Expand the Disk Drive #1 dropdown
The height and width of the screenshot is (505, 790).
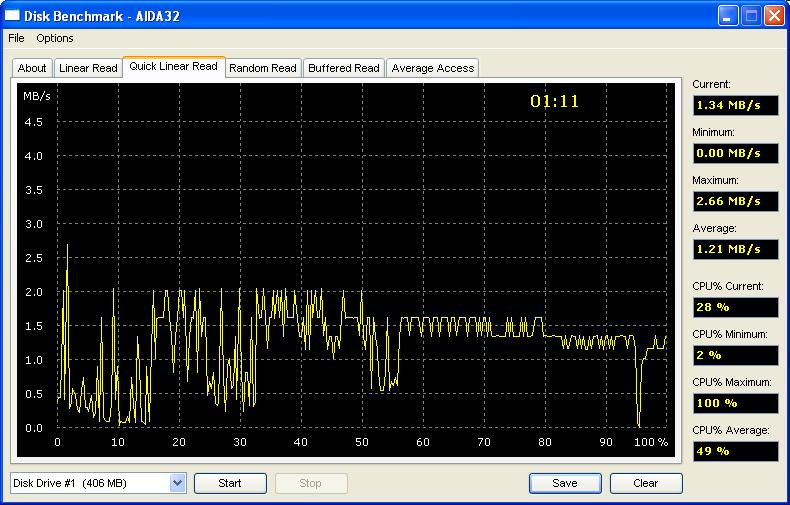click(177, 483)
